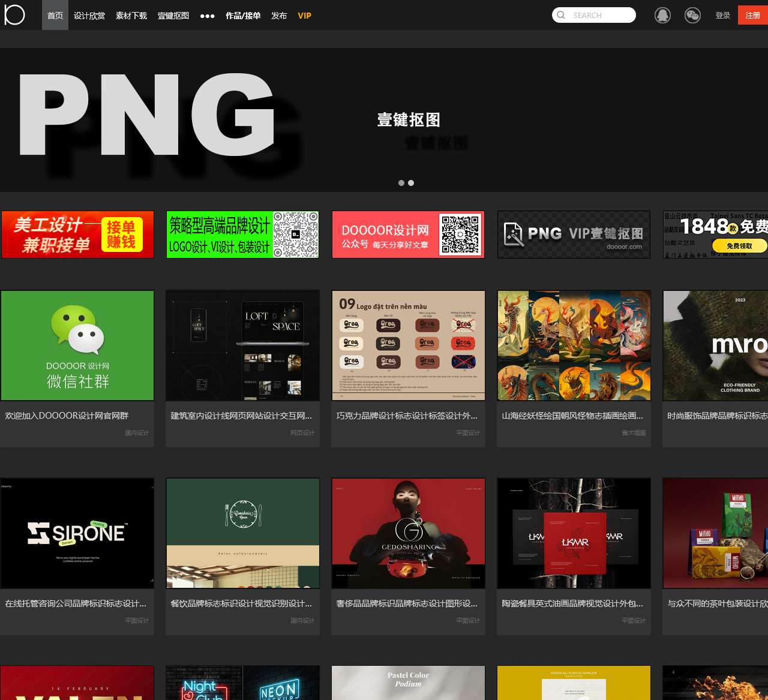Click the 免费领取 button on font banner
The height and width of the screenshot is (700, 768).
739,245
